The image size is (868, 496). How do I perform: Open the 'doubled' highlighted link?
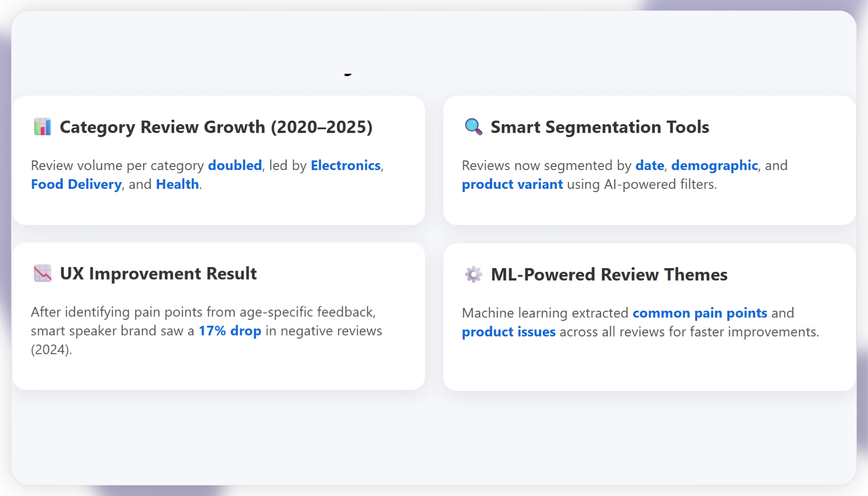[235, 166]
